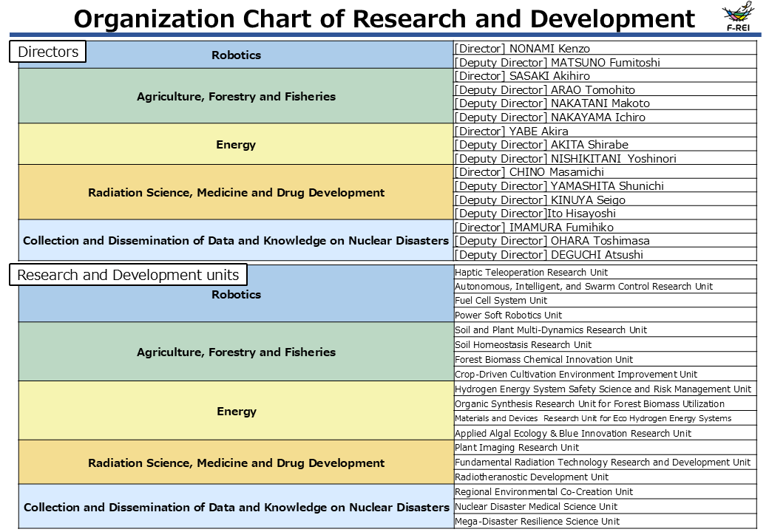
Task: Open Applied Algal Ecology & Blue Innovation Unit
Action: click(x=573, y=434)
